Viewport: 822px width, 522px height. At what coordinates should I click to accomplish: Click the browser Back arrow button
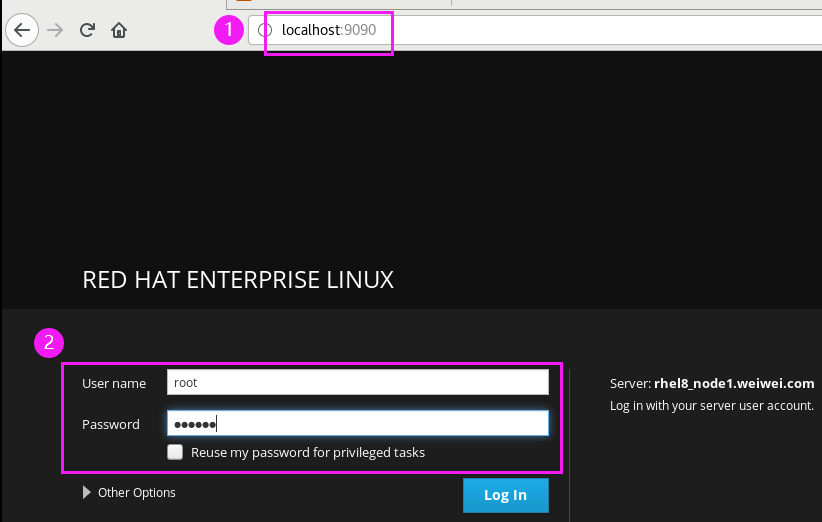point(22,30)
